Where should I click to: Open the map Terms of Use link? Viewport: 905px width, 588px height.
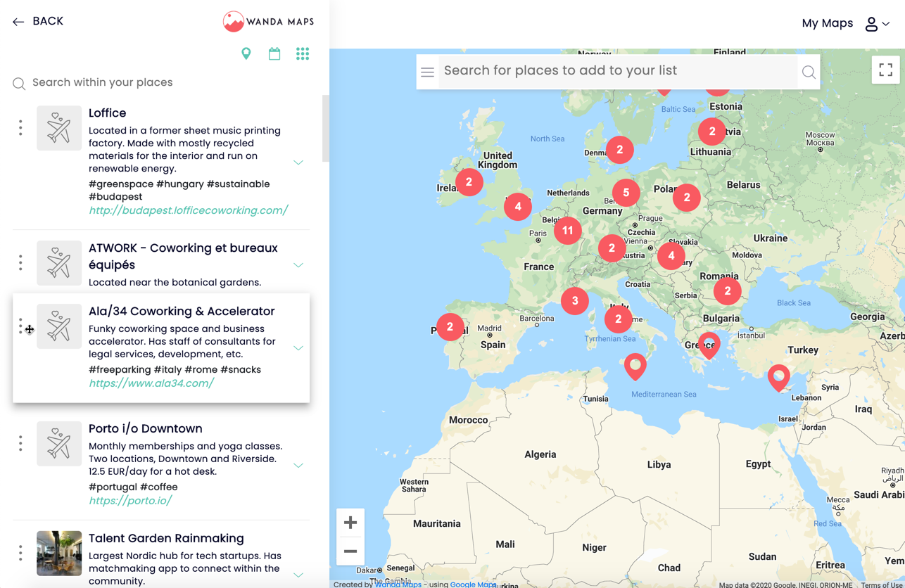(882, 584)
